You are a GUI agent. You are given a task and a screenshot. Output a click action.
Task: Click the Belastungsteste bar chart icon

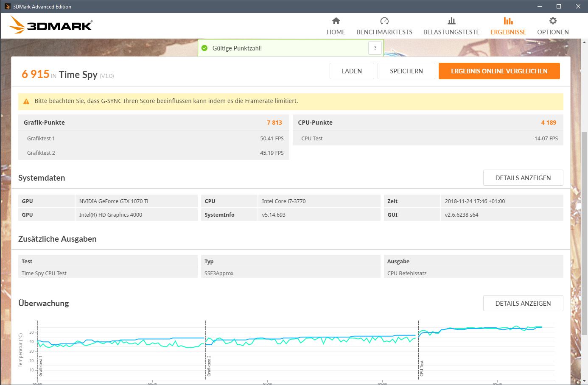451,21
